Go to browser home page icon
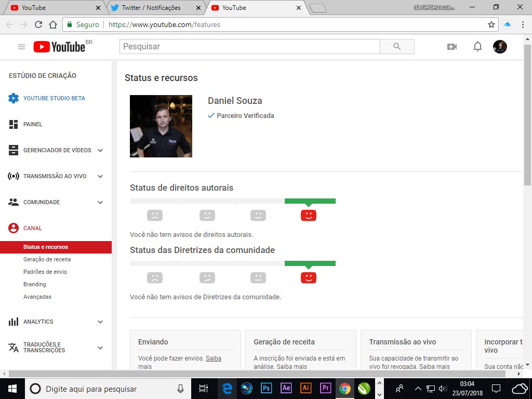The image size is (532, 399). [x=53, y=24]
